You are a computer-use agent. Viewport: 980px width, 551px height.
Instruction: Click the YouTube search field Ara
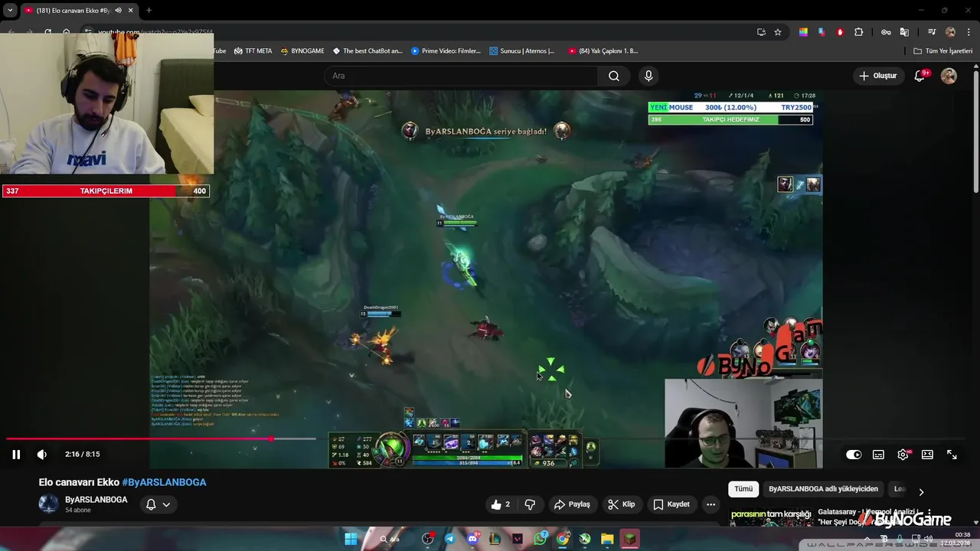(x=461, y=76)
